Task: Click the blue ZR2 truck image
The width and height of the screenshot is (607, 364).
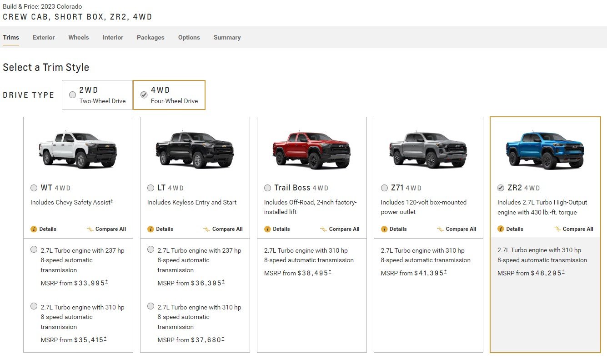Action: click(x=545, y=149)
